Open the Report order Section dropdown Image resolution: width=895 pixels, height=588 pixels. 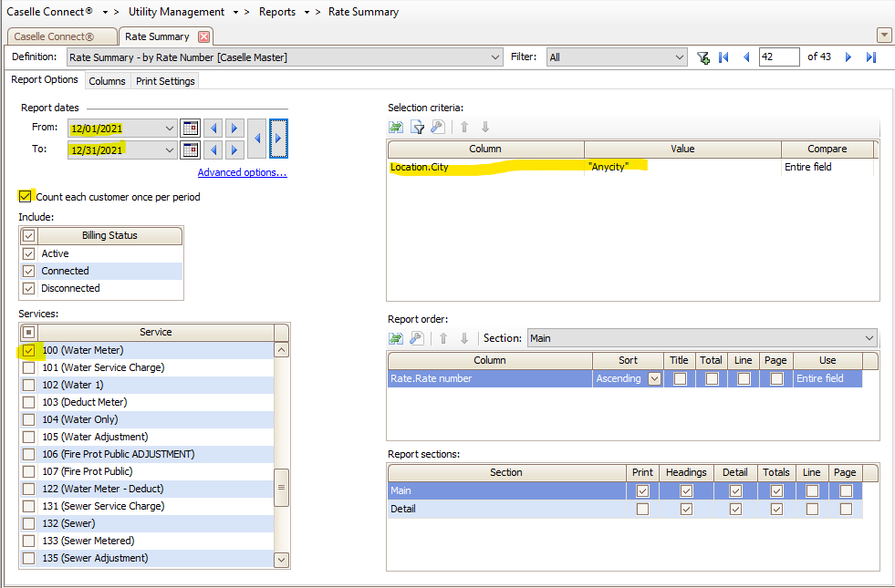(x=869, y=338)
